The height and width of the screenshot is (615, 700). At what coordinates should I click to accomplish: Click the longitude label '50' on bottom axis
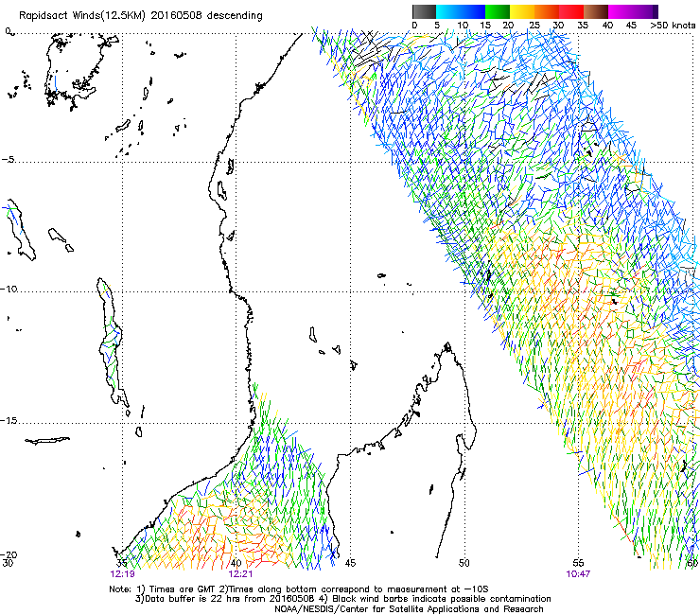click(464, 563)
